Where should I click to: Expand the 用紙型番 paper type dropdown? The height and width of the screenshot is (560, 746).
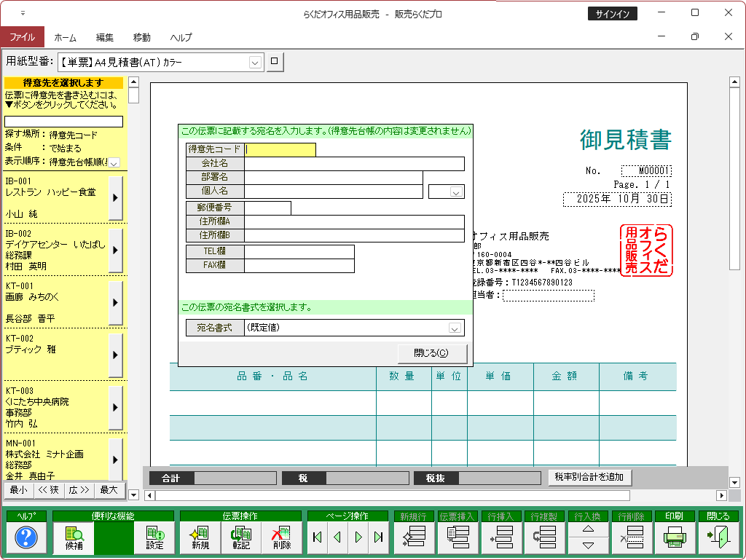tap(255, 63)
